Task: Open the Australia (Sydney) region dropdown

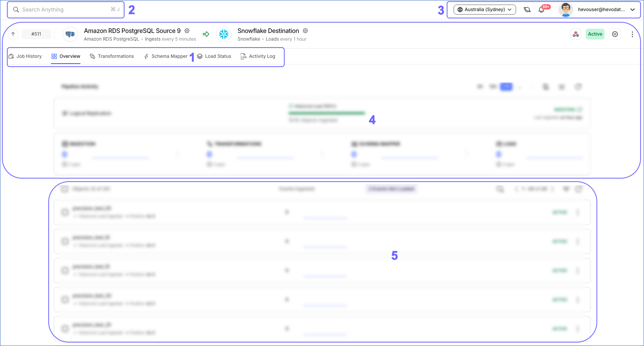Action: [x=485, y=10]
